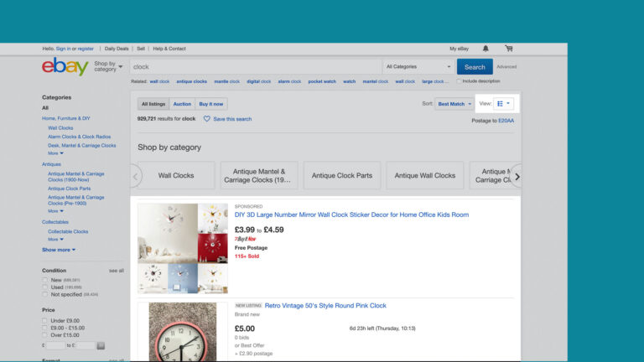Tick the Used condition checkbox
Viewport: 644px width, 362px height.
46,287
